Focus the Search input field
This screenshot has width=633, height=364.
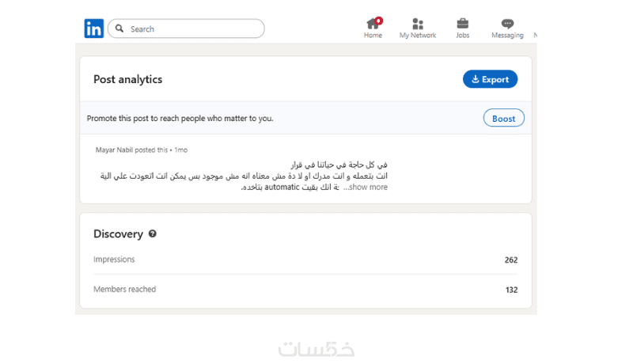(194, 28)
